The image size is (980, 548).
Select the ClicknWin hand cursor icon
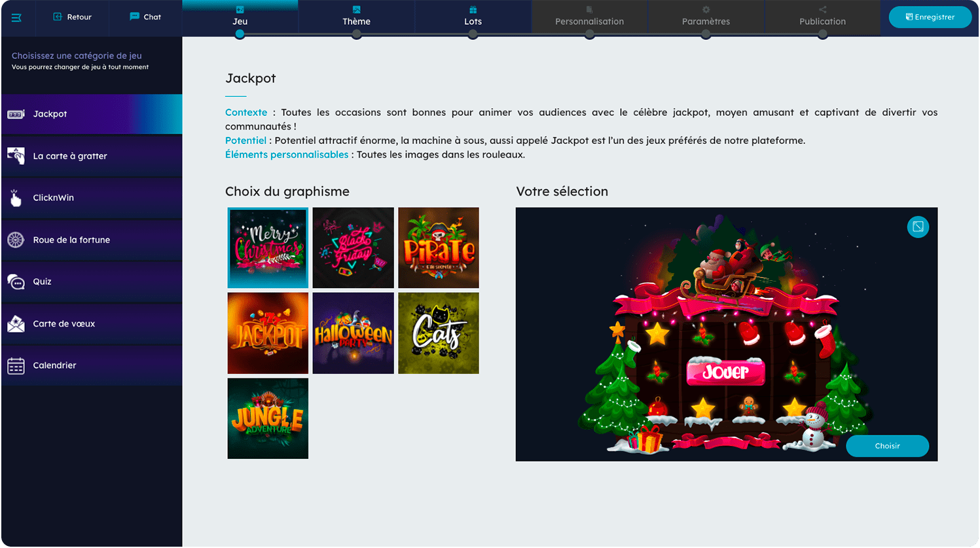pos(16,197)
